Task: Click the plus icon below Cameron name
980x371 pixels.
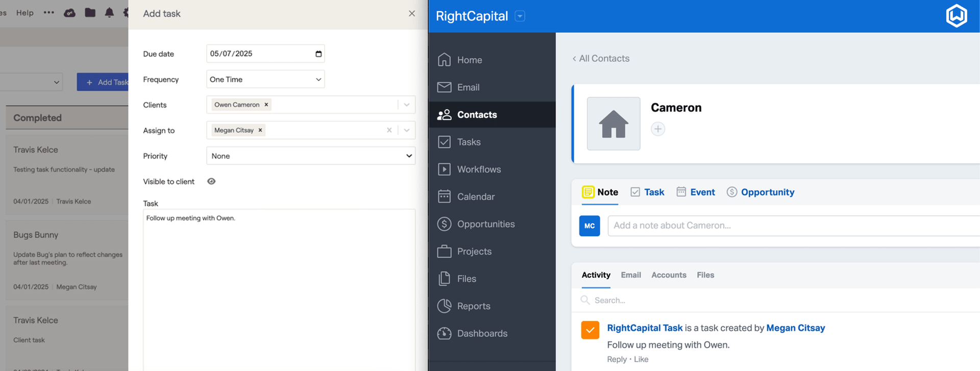Action: click(x=658, y=129)
